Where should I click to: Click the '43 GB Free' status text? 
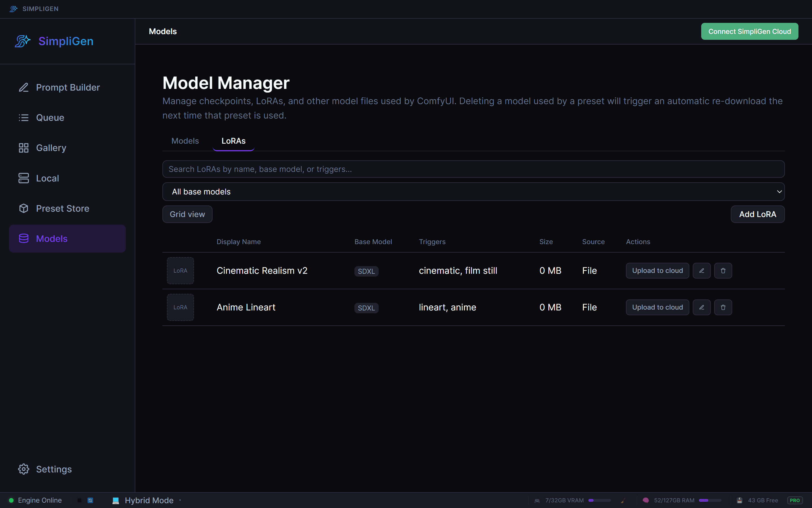coord(763,500)
